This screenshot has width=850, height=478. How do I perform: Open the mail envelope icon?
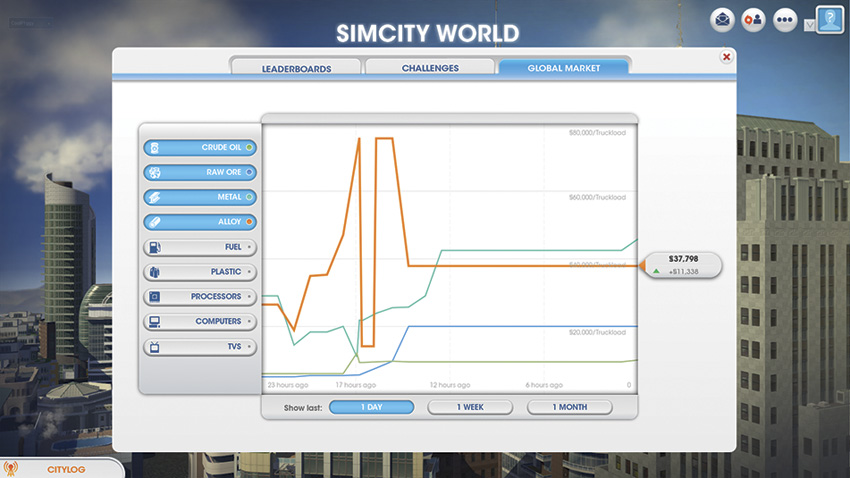tap(722, 20)
